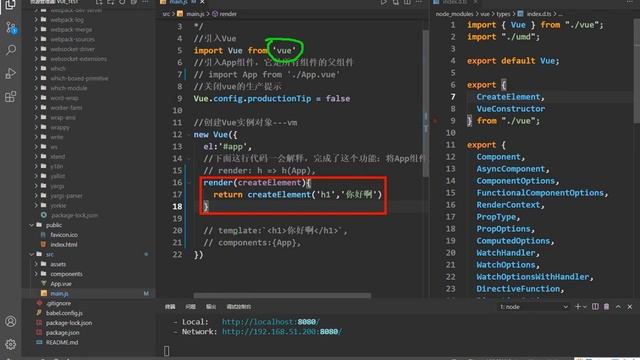Open the Manage gear icon

point(11,344)
